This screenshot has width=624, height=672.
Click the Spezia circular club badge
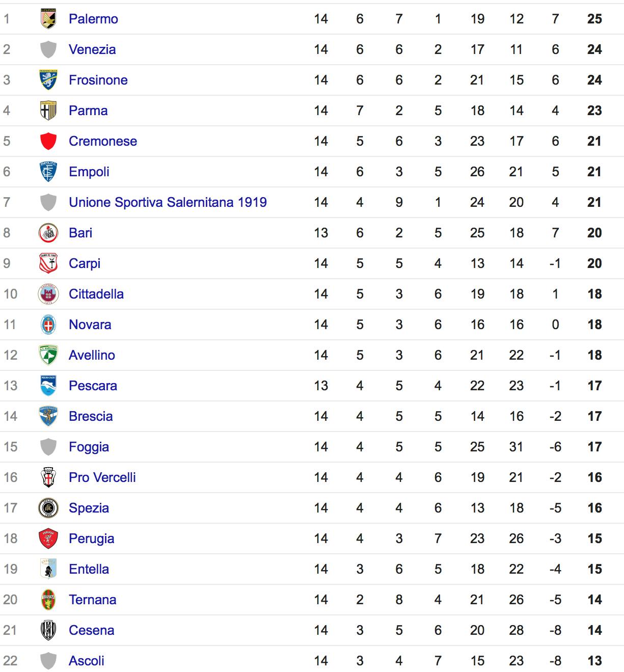coord(48,508)
